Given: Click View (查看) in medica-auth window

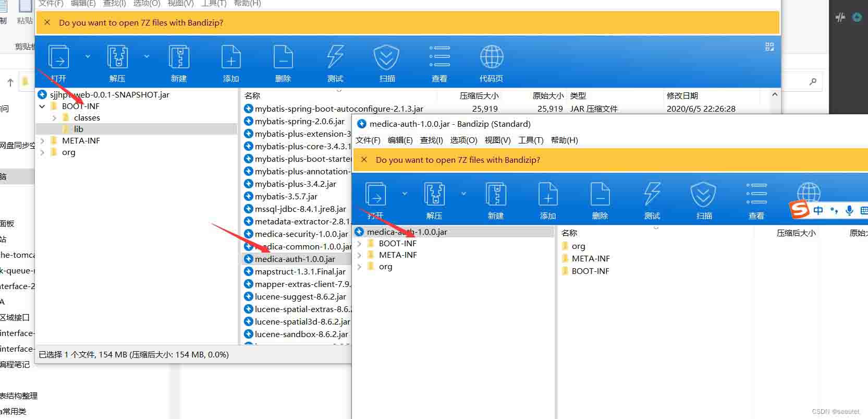Looking at the screenshot, I should click(756, 201).
